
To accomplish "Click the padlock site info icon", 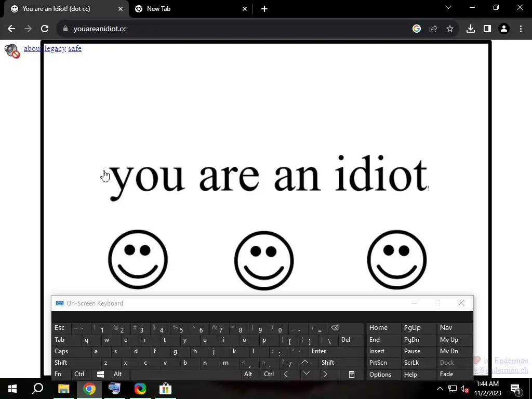I will click(x=65, y=29).
